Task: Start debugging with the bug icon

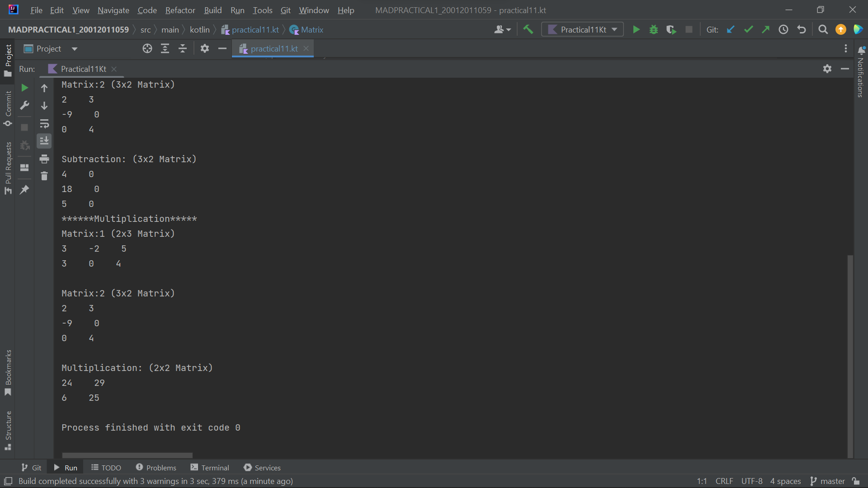Action: [654, 30]
